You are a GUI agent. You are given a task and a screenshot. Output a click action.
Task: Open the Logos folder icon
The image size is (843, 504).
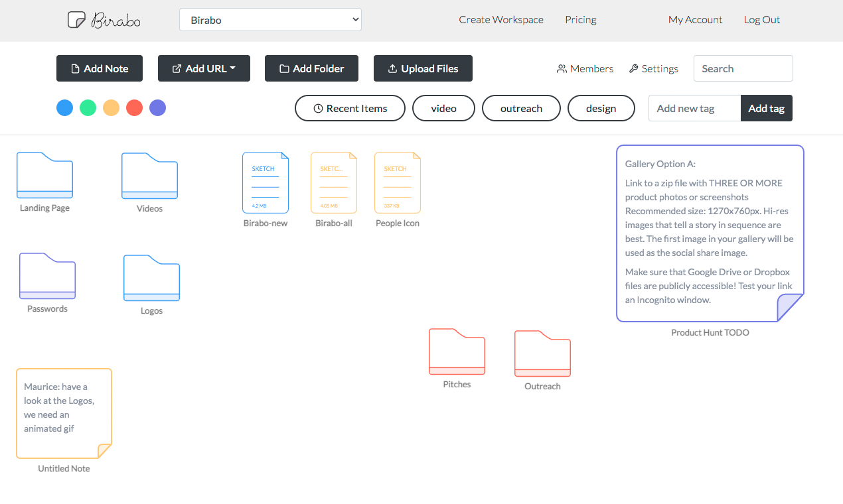[151, 278]
